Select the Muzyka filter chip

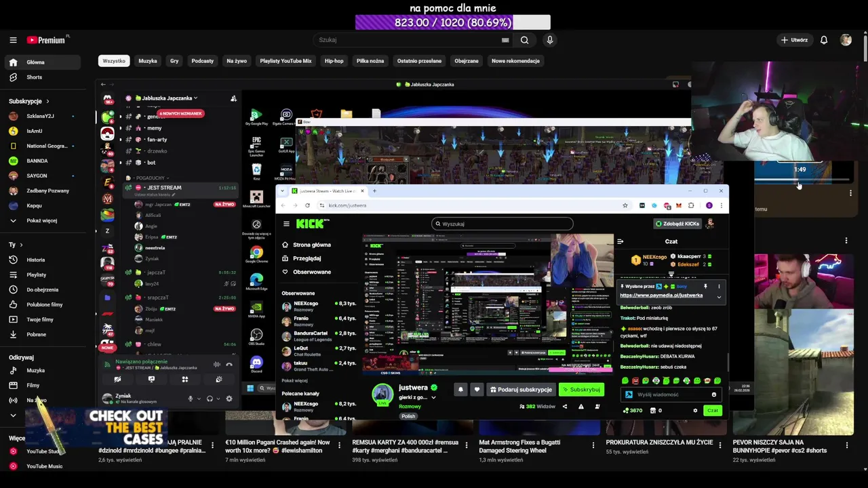click(x=148, y=61)
